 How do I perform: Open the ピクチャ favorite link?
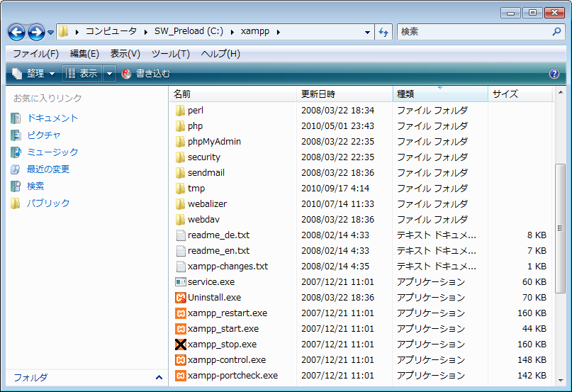point(44,135)
